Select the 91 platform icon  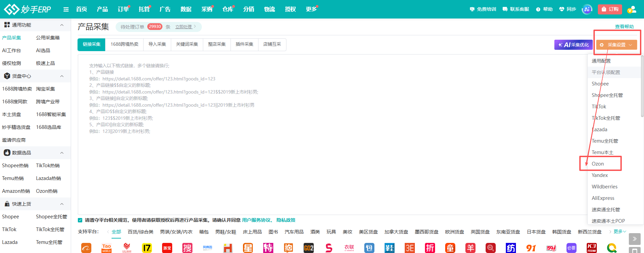pyautogui.click(x=531, y=248)
